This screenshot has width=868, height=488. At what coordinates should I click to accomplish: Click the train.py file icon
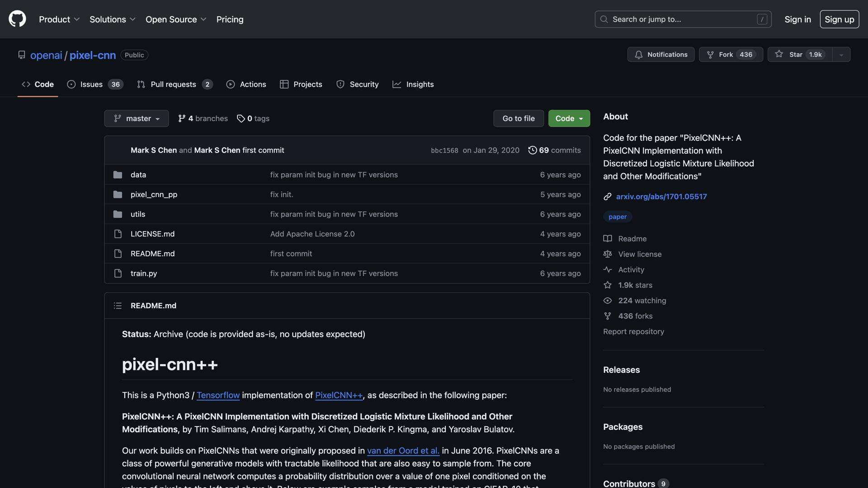point(118,273)
